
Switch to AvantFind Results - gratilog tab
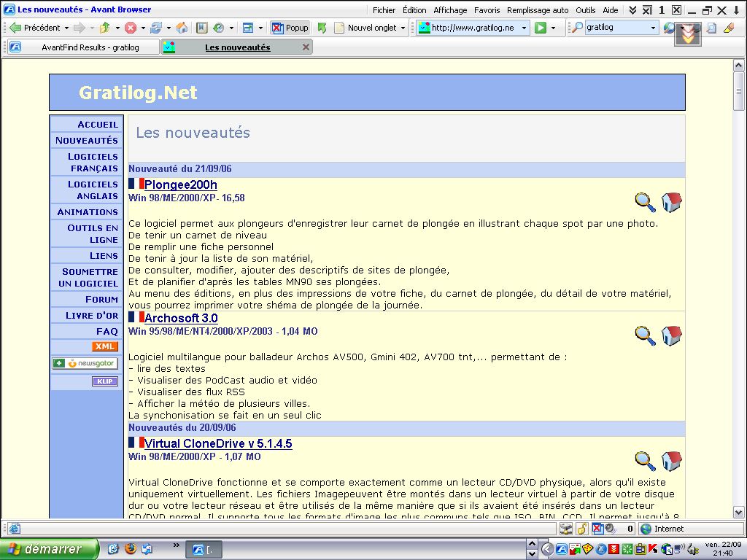(x=83, y=47)
